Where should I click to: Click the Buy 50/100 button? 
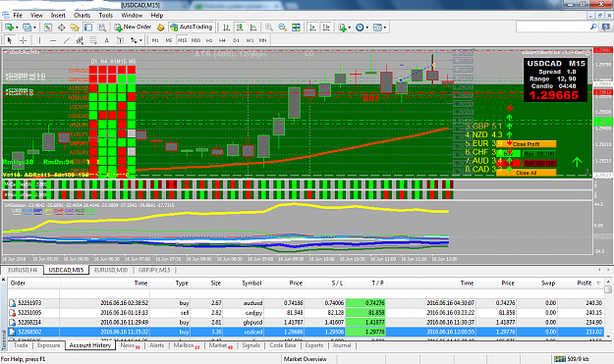pos(539,154)
